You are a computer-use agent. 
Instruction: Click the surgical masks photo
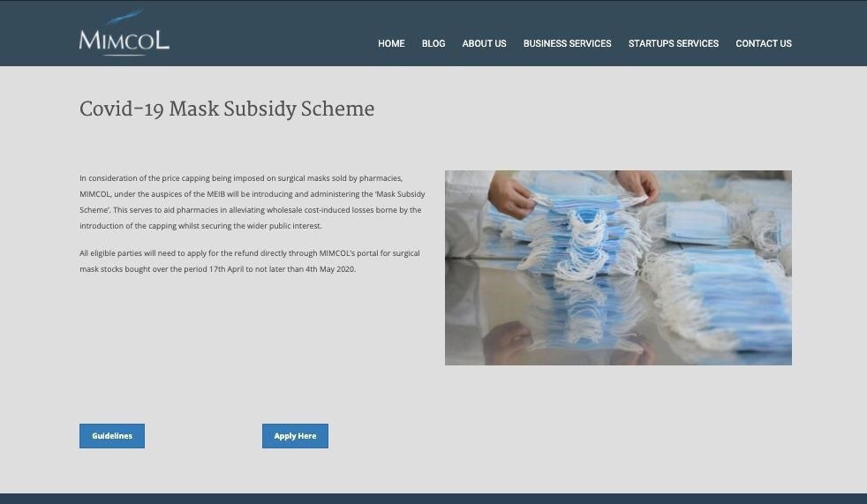pyautogui.click(x=618, y=267)
